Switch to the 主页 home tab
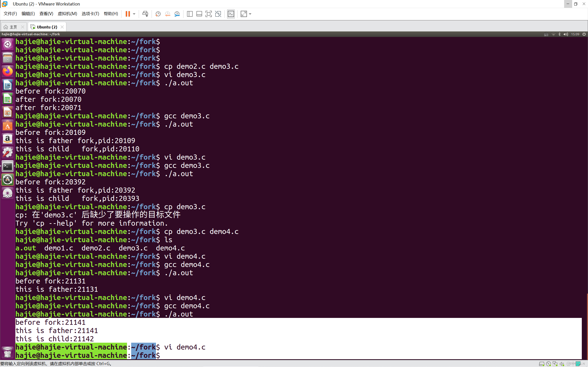Viewport: 588px width, 367px height. click(11, 27)
